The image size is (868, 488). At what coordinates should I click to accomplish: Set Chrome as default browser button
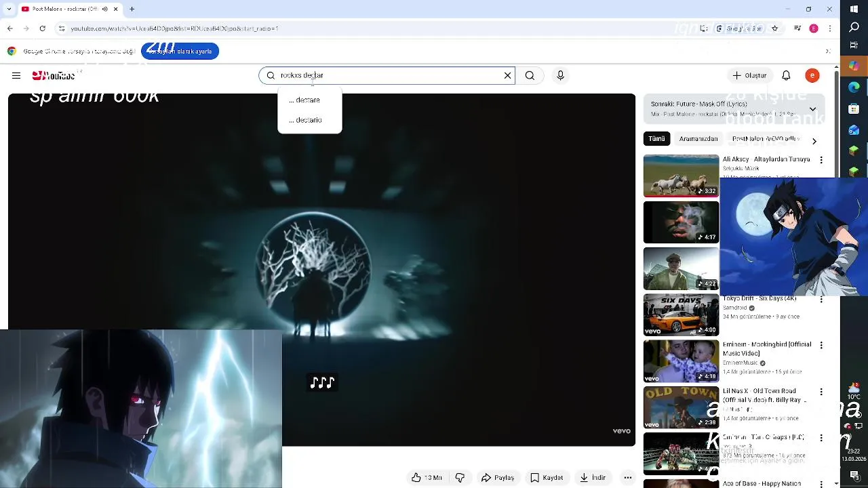point(180,51)
